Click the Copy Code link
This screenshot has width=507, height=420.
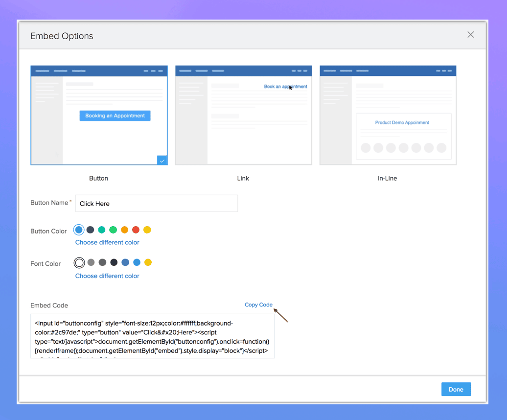[x=258, y=304]
